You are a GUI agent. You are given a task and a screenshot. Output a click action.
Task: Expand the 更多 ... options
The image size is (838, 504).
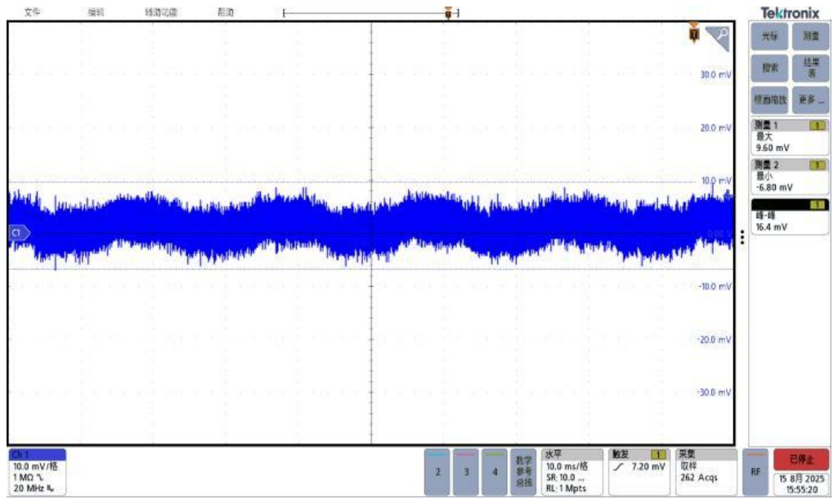810,100
